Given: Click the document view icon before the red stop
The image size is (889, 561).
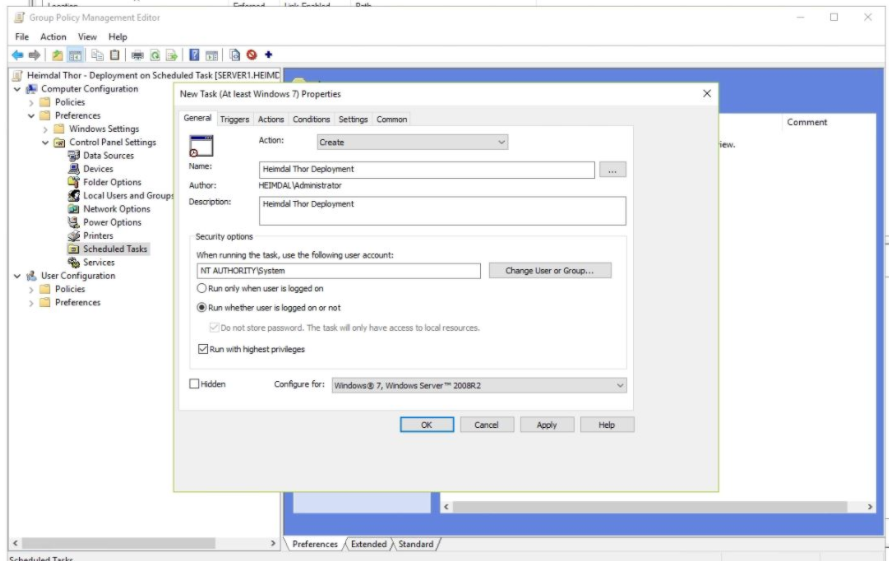Looking at the screenshot, I should point(234,55).
